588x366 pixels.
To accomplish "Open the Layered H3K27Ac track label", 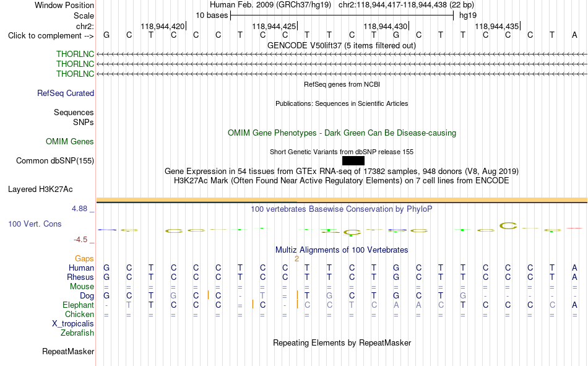I will tap(40, 190).
